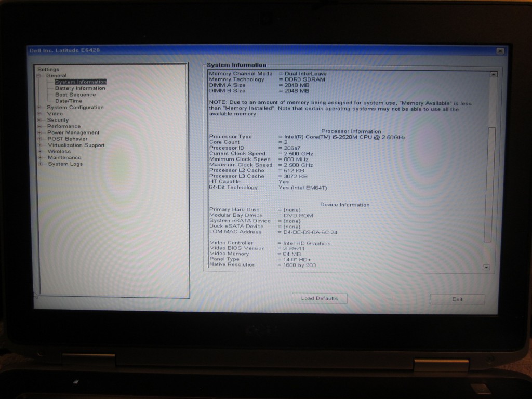
Task: Click the scroll down arrow
Action: tap(486, 267)
